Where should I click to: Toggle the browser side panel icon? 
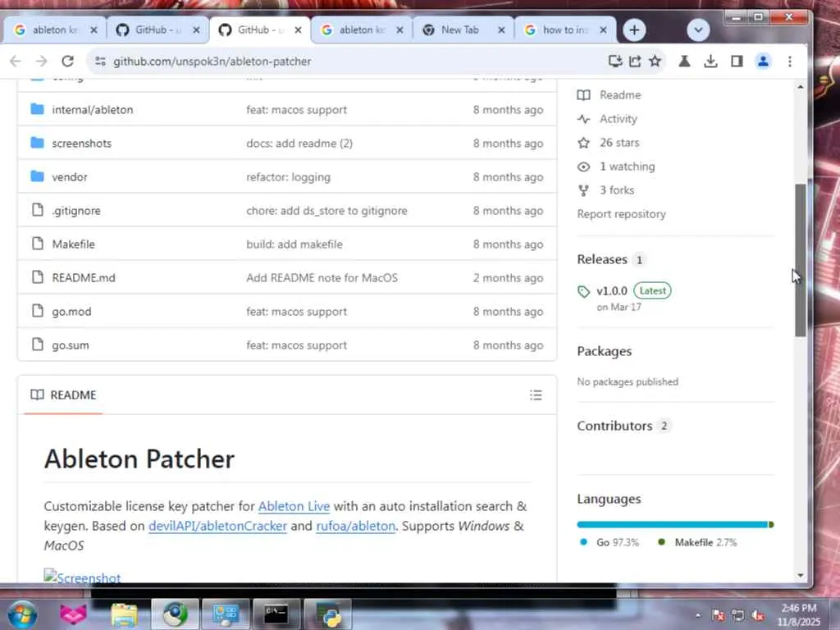coord(737,61)
